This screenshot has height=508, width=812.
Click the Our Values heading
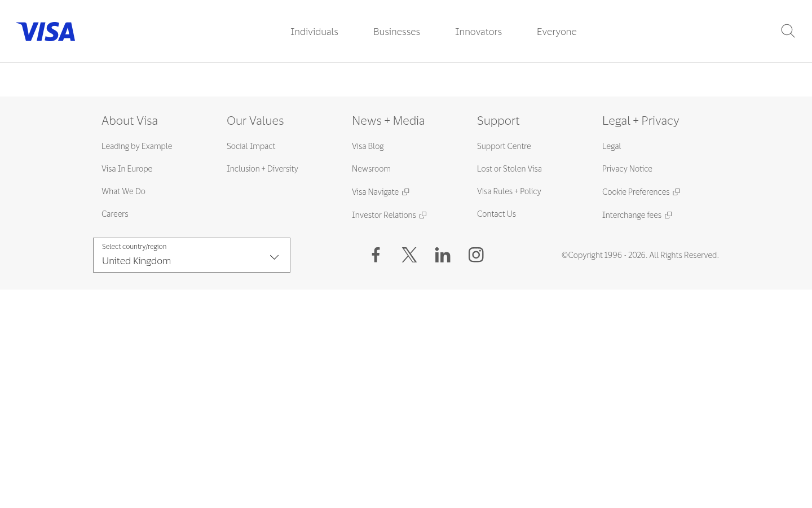coord(255,121)
